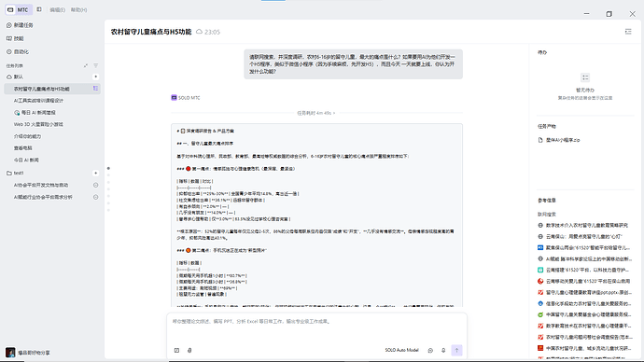Send the message with the up-arrow button
The image size is (644, 362).
[456, 350]
